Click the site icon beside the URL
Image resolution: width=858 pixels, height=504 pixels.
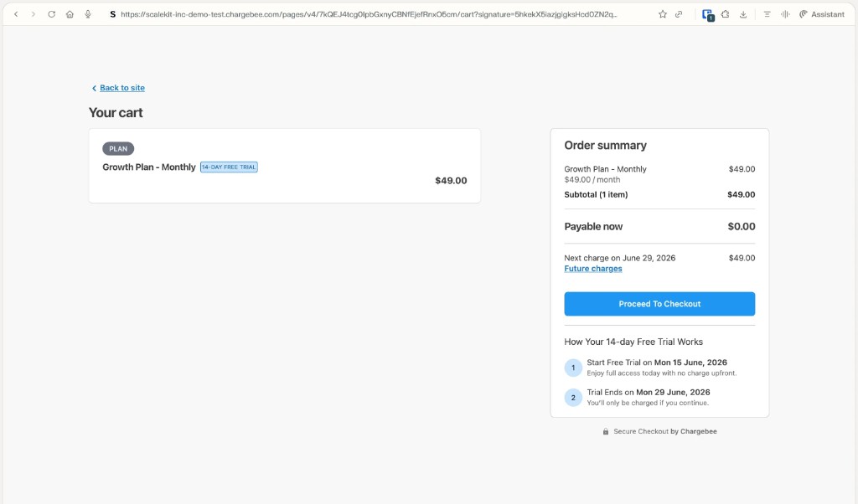(113, 14)
